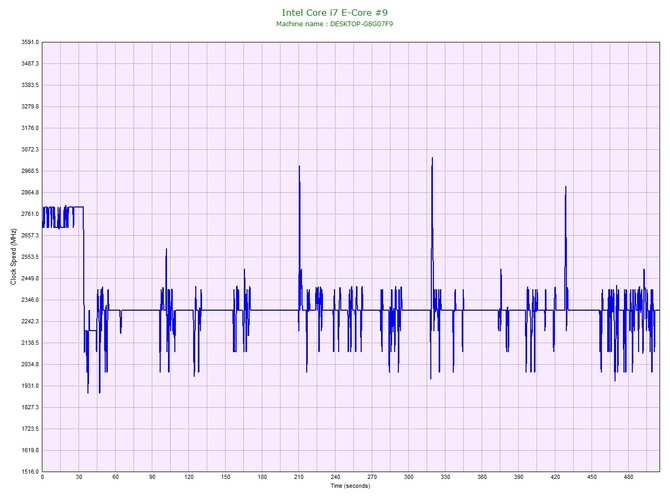The width and height of the screenshot is (670, 503).
Task: Select y-axis value 2553.5
Action: pyautogui.click(x=30, y=257)
